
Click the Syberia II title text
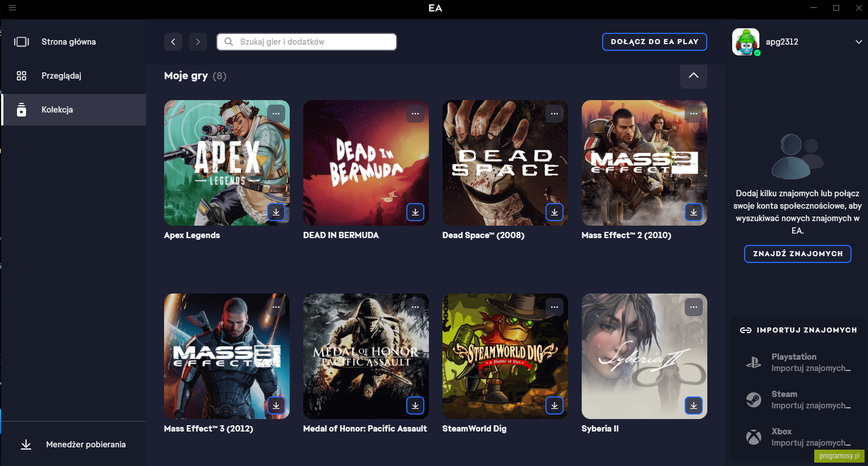point(600,429)
